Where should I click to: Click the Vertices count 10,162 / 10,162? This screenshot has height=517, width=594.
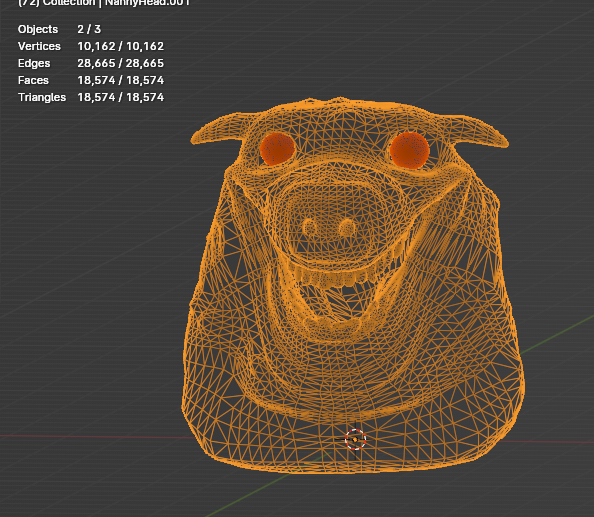pos(120,46)
